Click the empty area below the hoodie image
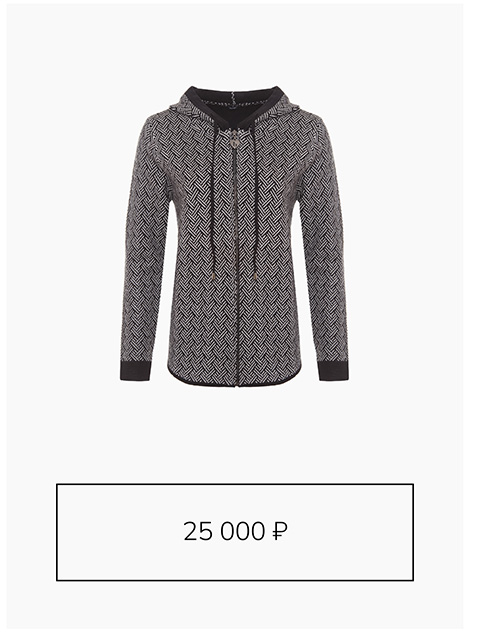The height and width of the screenshot is (632, 500). coord(234,435)
